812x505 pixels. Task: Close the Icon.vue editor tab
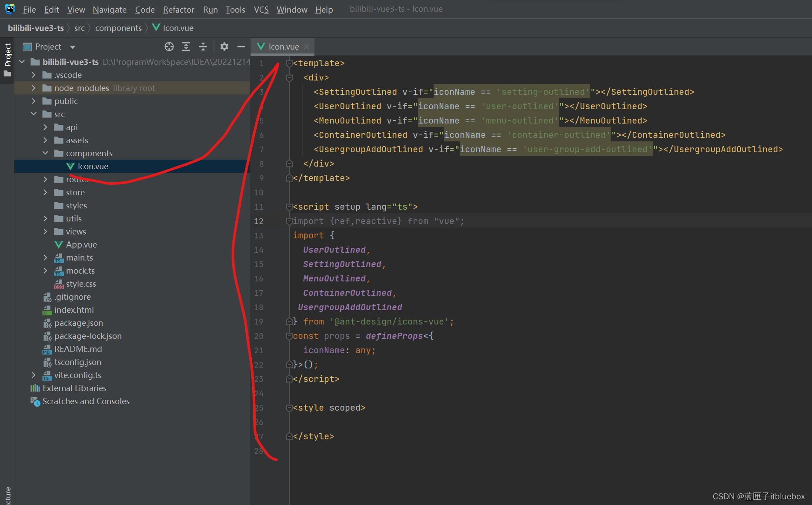[307, 47]
